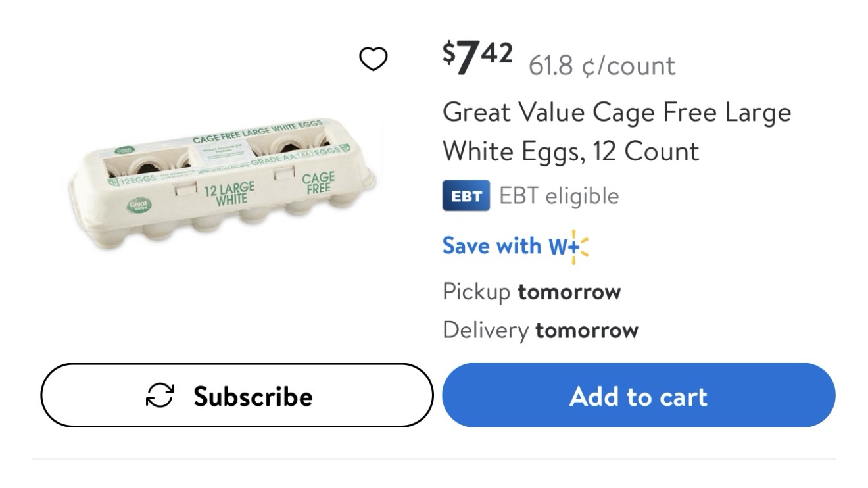Favorite the eggs with the heart icon
The width and height of the screenshot is (868, 488).
pyautogui.click(x=373, y=60)
